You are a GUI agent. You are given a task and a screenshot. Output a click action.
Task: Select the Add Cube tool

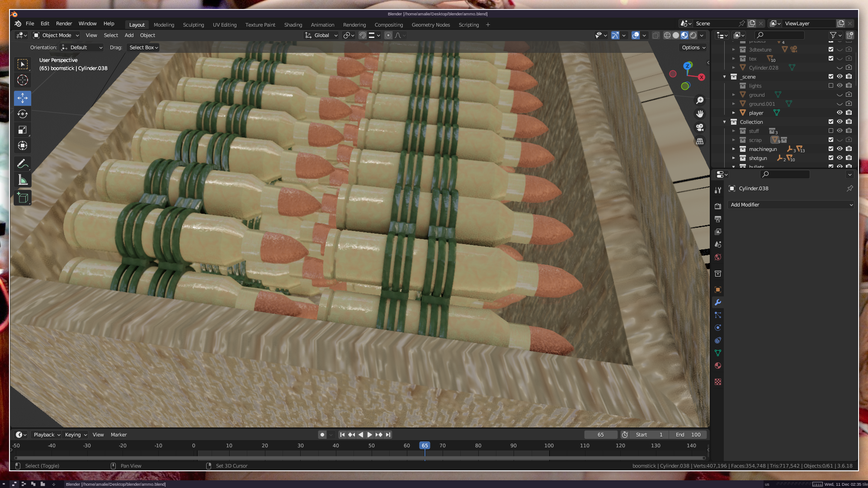click(x=23, y=198)
